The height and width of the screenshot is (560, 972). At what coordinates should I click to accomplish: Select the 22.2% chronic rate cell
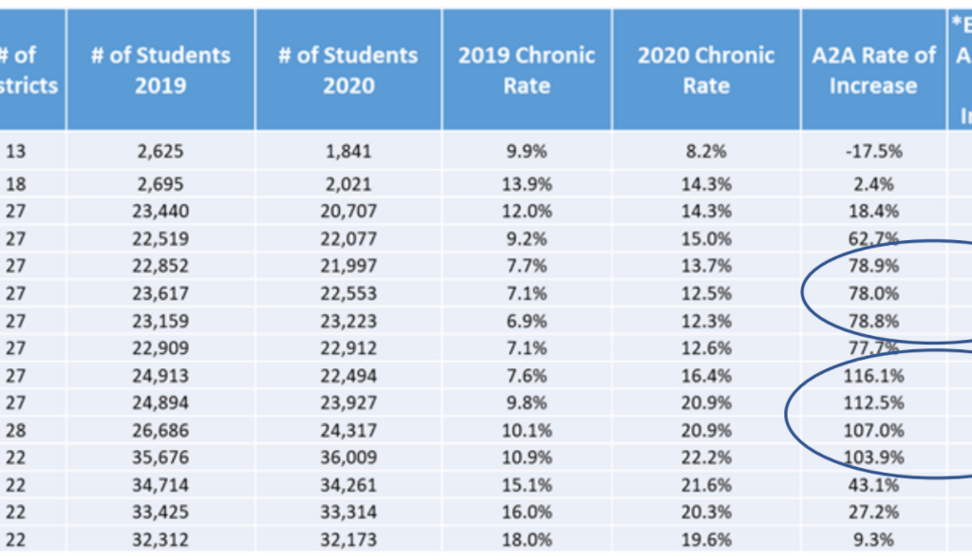coord(706,458)
